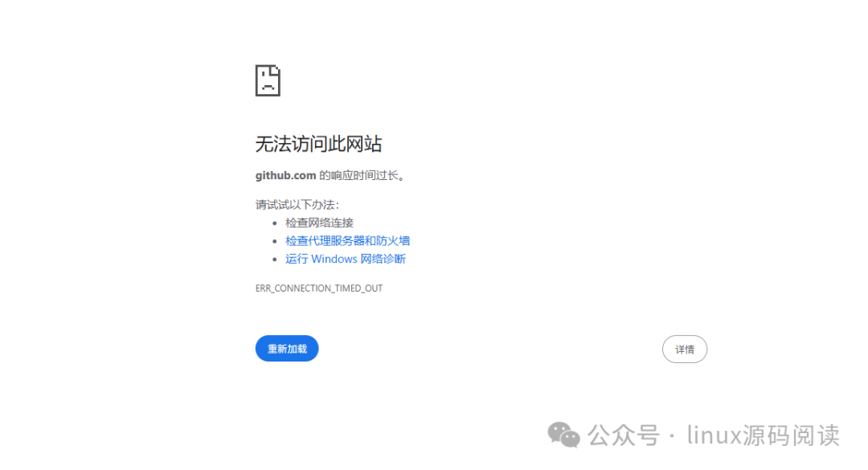
Task: Click the 检查网络连接 list item
Action: (x=320, y=223)
